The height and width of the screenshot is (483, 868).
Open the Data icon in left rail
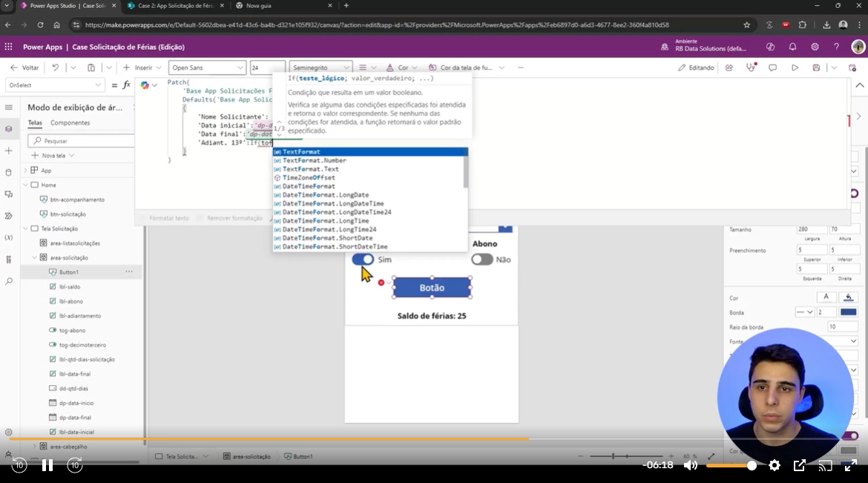pyautogui.click(x=8, y=172)
